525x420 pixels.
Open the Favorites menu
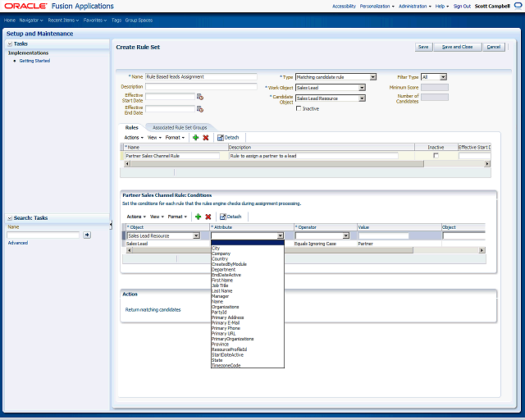point(95,20)
